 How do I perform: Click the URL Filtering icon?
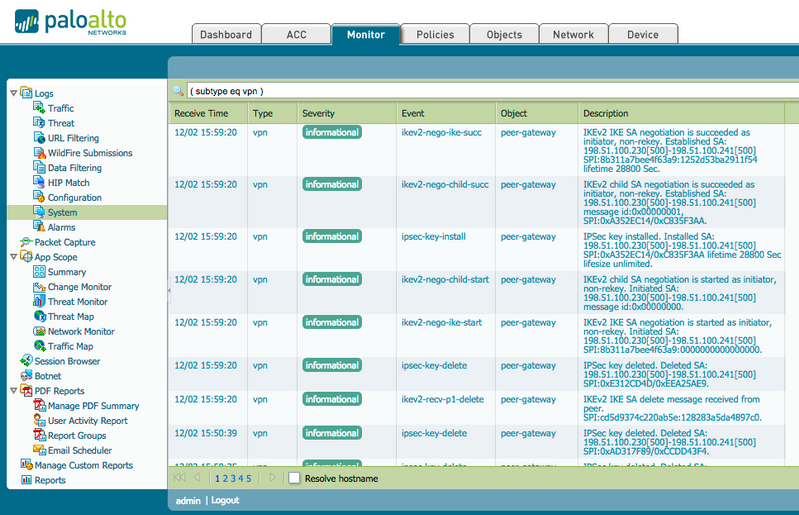[x=39, y=137]
